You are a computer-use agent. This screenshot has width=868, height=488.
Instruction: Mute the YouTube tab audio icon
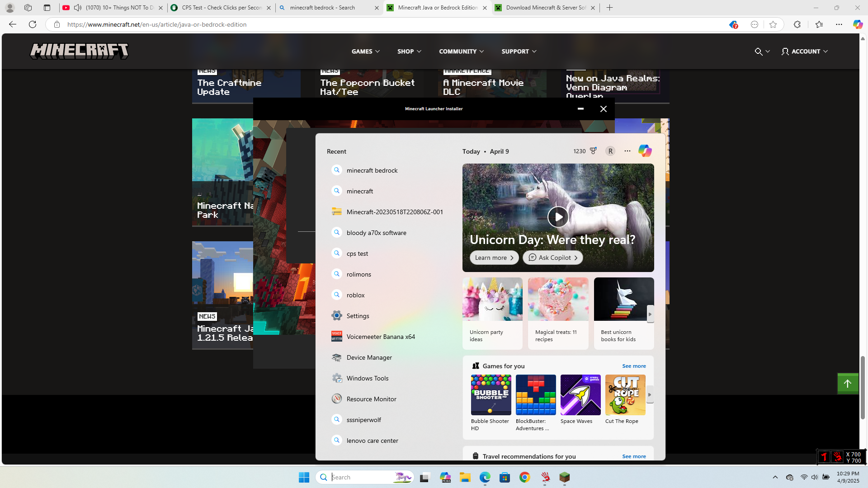(78, 8)
